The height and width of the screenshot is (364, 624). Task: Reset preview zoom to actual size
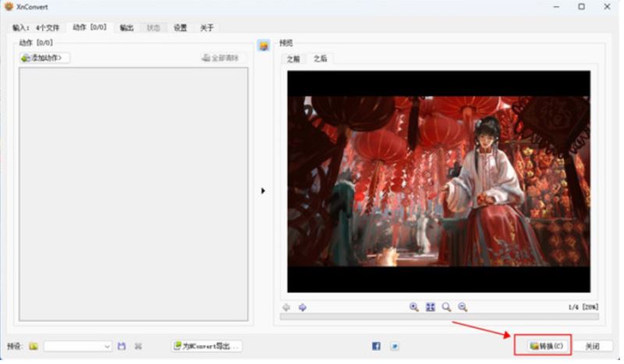click(446, 307)
